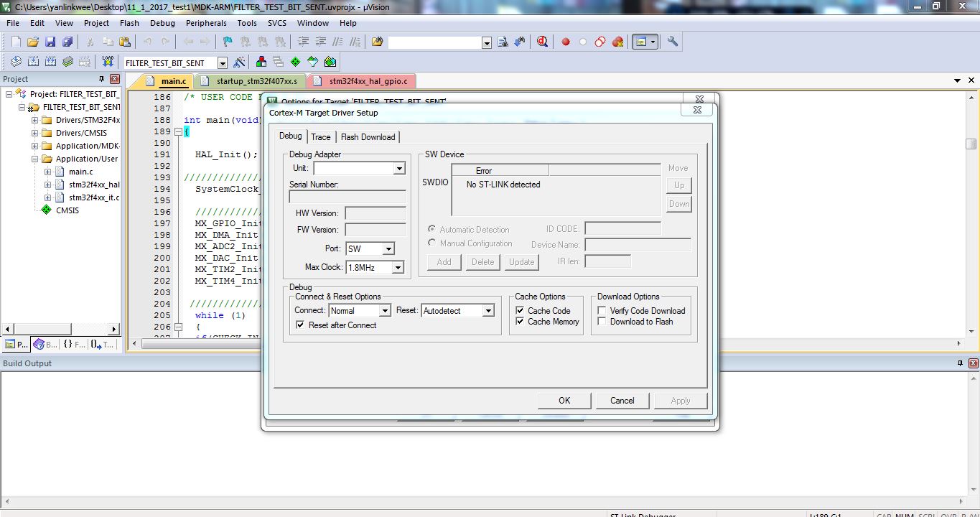Expand the main.c node in project tree
Image resolution: width=980 pixels, height=517 pixels.
click(48, 172)
